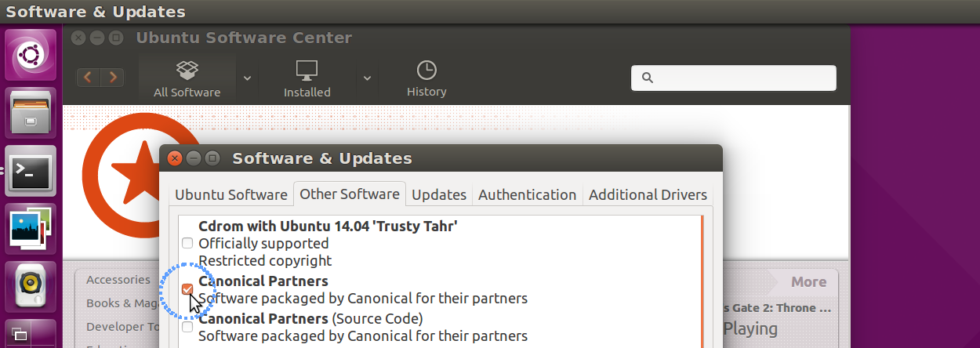The height and width of the screenshot is (348, 980).
Task: Launch the Rhythmbox speaker dock icon
Action: [31, 286]
